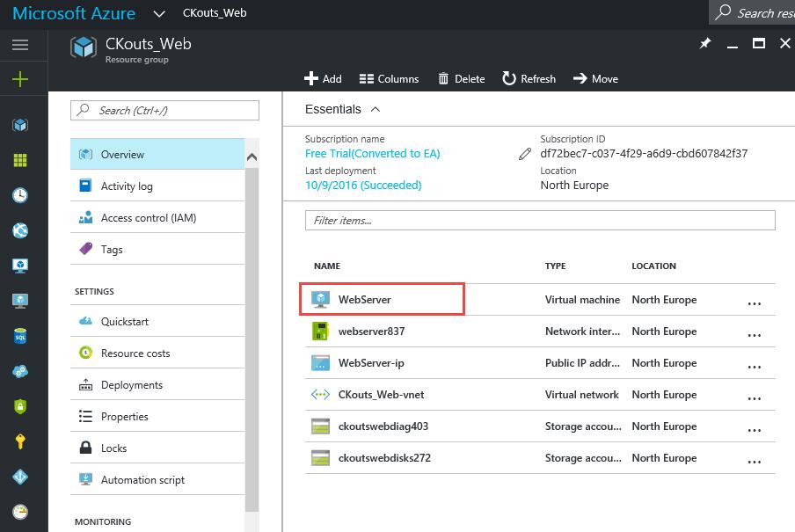Click Add in the blade toolbar

point(323,78)
